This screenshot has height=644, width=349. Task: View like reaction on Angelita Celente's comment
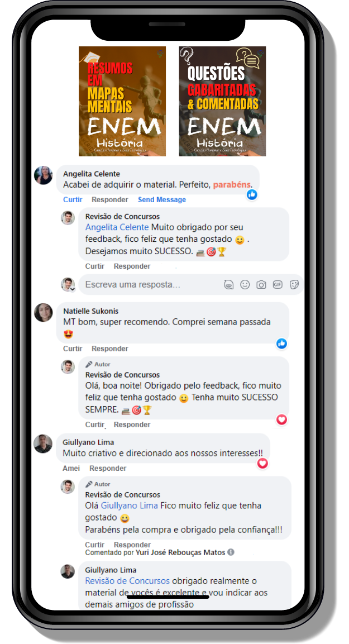click(252, 195)
